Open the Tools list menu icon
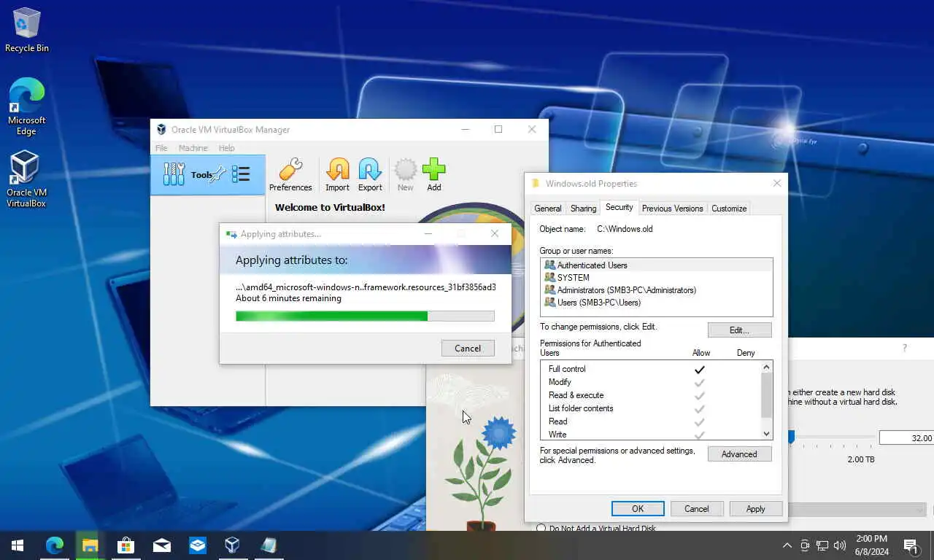This screenshot has width=934, height=560. 241,174
